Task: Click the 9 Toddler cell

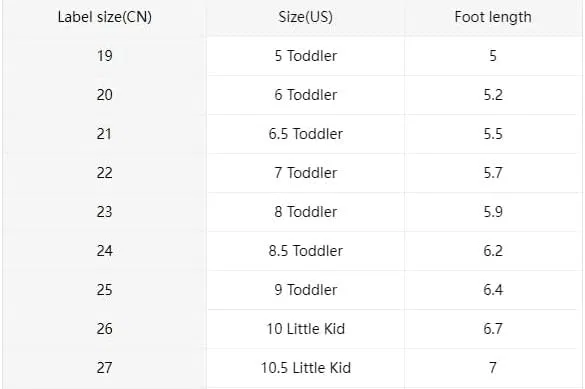Action: tap(306, 290)
